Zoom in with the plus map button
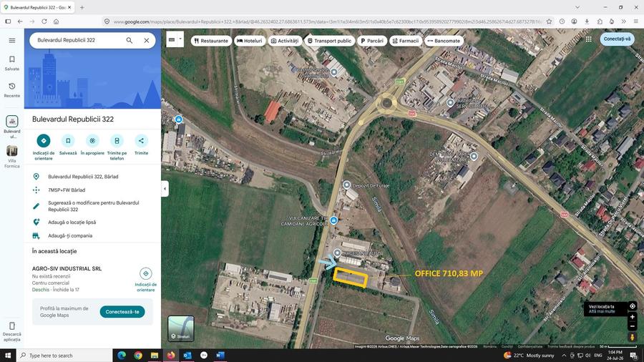This screenshot has height=362, width=644. (633, 317)
